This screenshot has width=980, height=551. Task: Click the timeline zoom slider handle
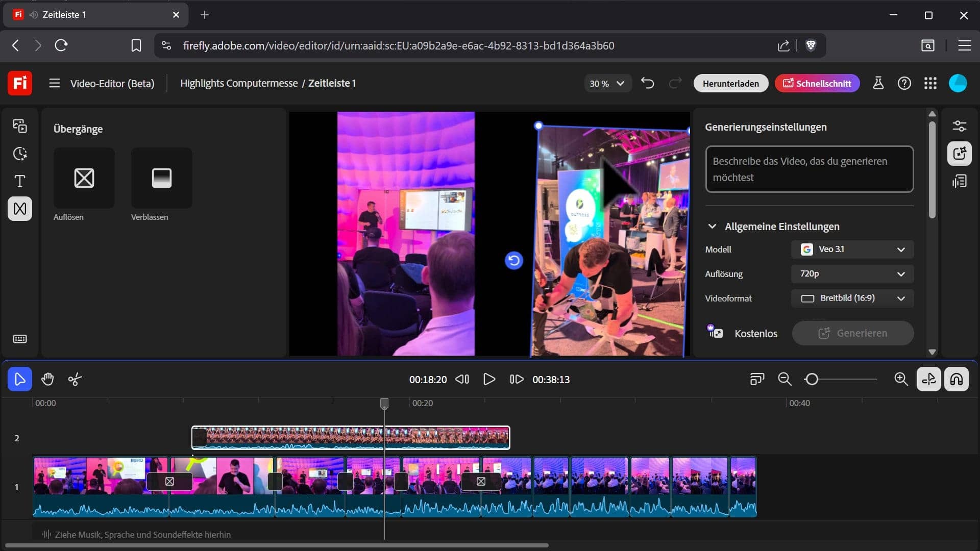812,379
